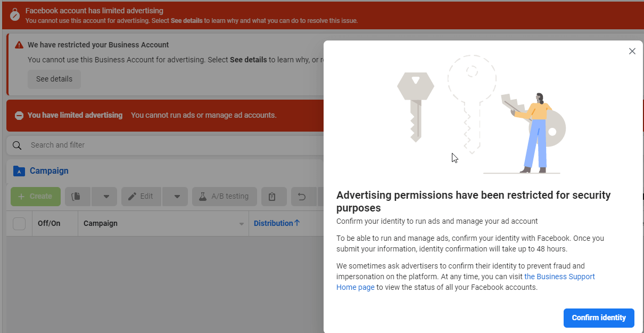Click the Confirm identity button
This screenshot has height=333, width=644.
click(599, 318)
